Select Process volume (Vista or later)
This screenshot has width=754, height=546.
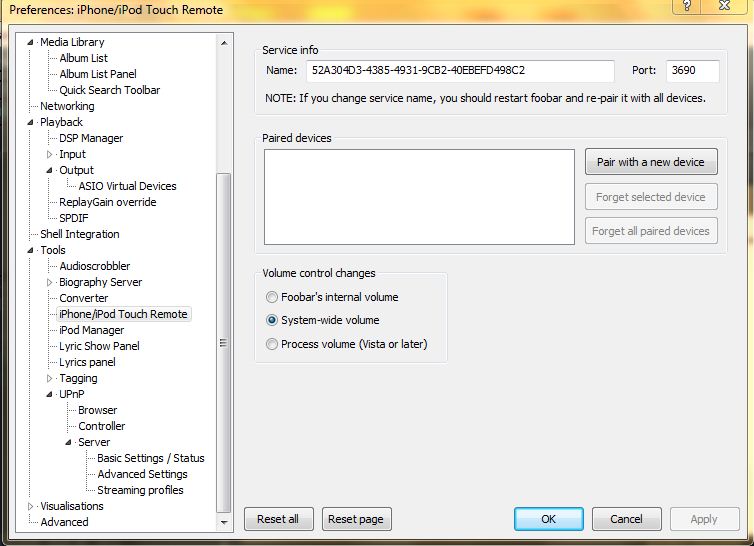tap(346, 344)
